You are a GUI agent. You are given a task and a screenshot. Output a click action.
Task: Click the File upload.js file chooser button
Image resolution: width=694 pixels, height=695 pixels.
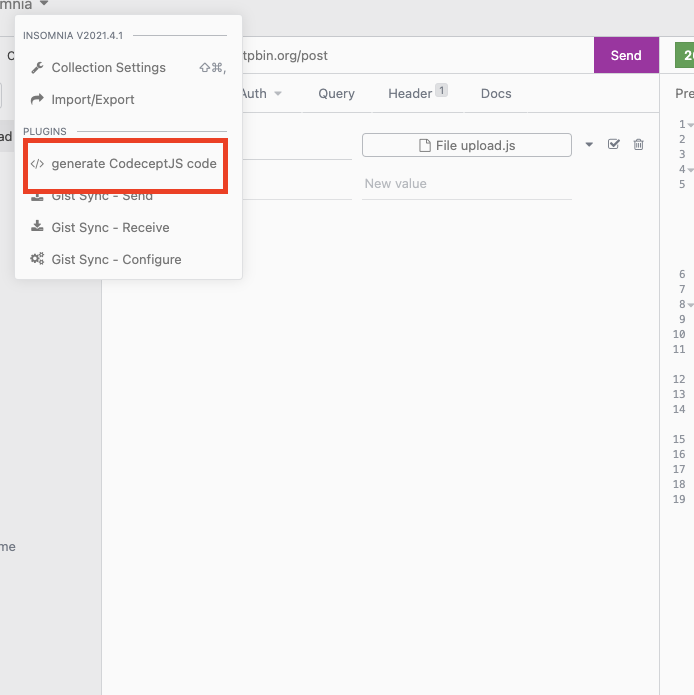coord(467,145)
